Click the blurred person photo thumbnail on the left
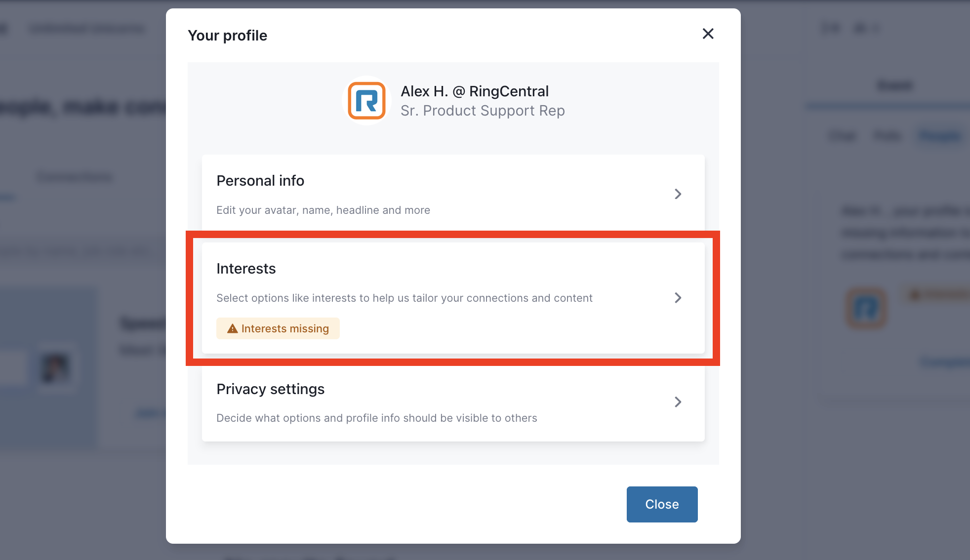The width and height of the screenshot is (970, 560). [x=55, y=367]
